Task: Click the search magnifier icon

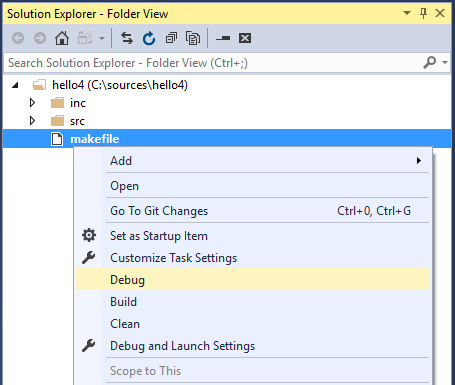Action: click(x=430, y=62)
